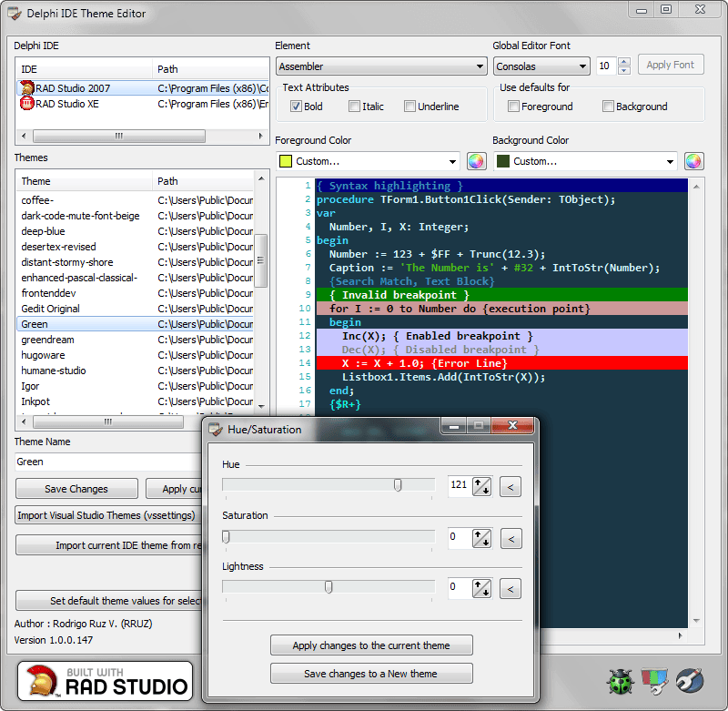
Task: Click Save changes to a New theme
Action: coord(371,674)
